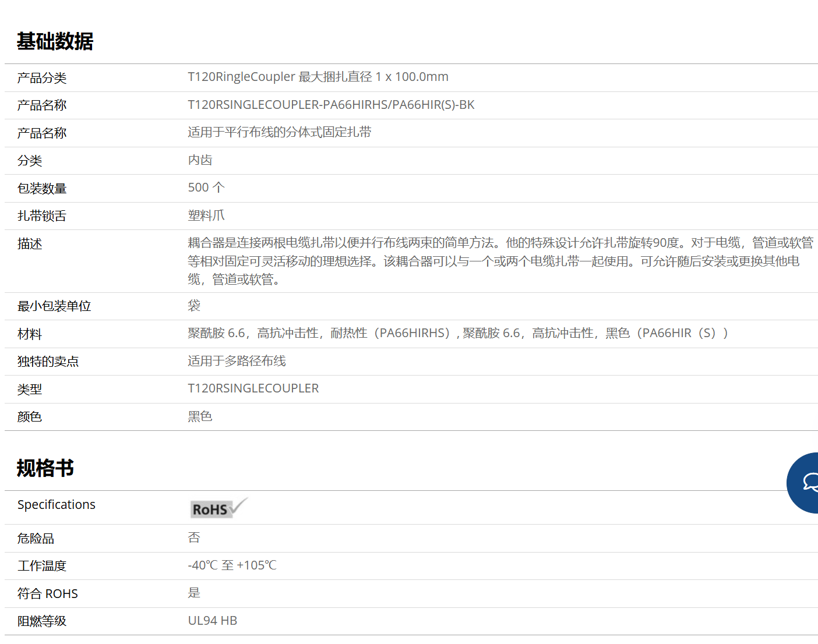Click the 适用于平行布线的分体式固定扎带 text
The image size is (818, 644).
click(x=280, y=133)
